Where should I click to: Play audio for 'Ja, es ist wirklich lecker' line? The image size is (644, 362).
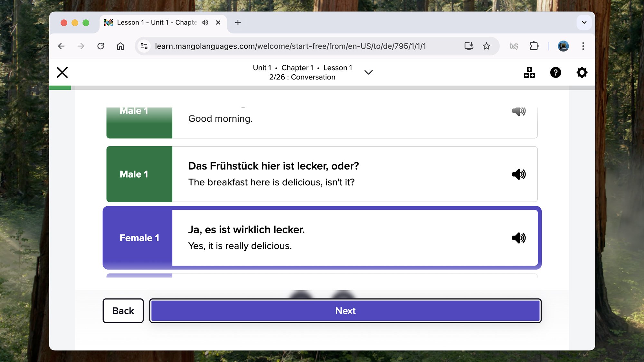(519, 238)
